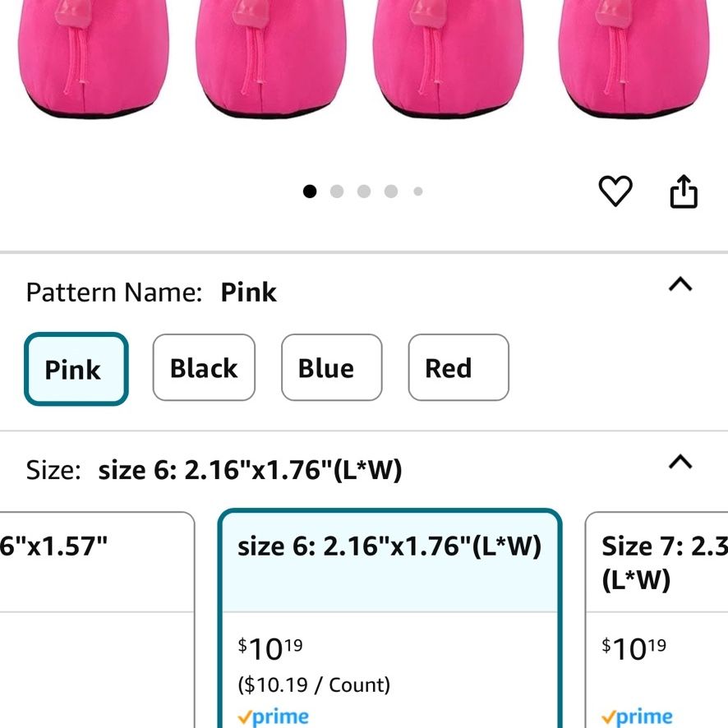Select the Pink pattern option
Screen dimensions: 728x728
tap(76, 369)
